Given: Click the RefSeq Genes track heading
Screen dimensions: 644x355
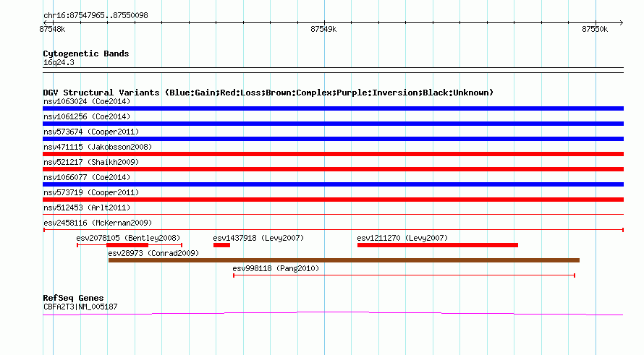Looking at the screenshot, I should pyautogui.click(x=73, y=298).
